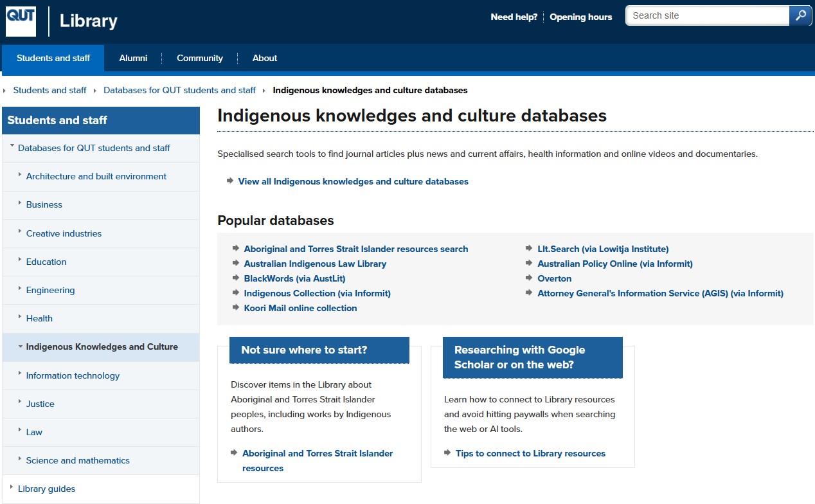
Task: Expand Science and mathematics arrow
Action: coord(20,459)
